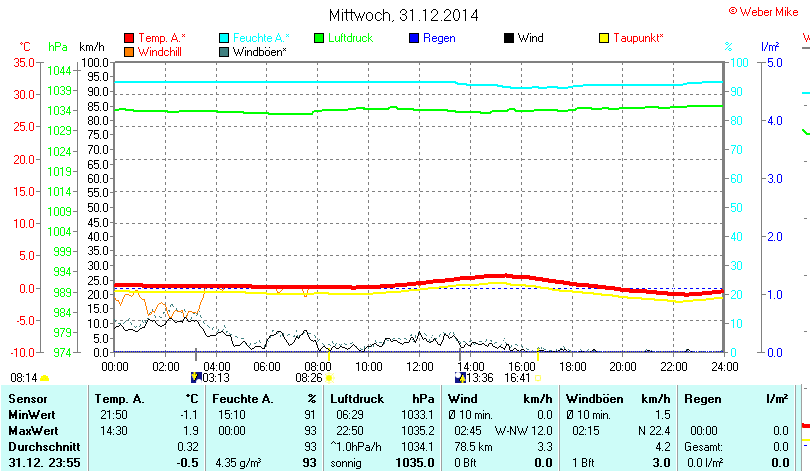Click the °C axis unit label

(25, 47)
